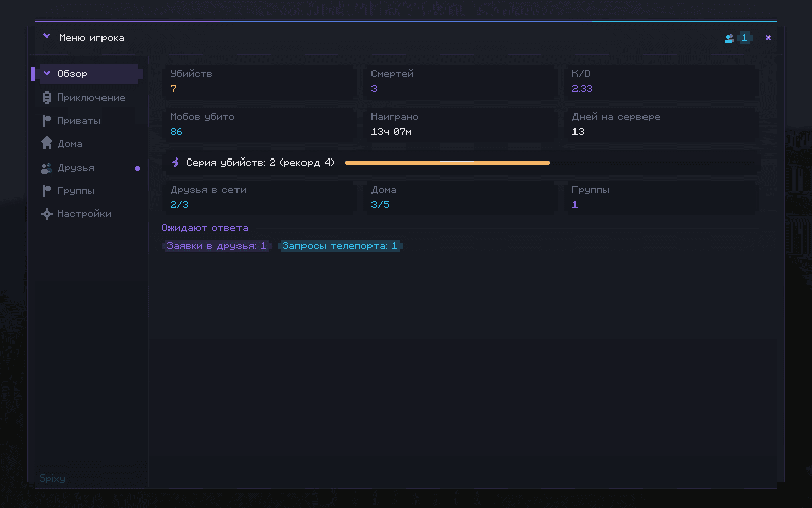
Task: Select the Мобов убито value 86
Action: pos(176,132)
